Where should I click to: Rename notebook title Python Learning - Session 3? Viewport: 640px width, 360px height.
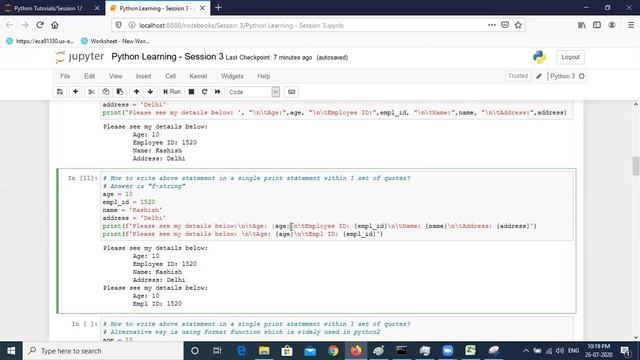point(167,57)
